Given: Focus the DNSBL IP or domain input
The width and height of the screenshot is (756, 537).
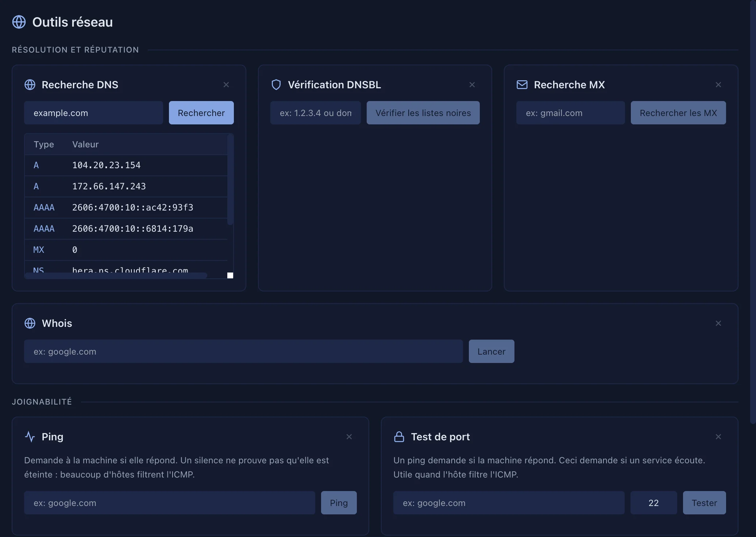Looking at the screenshot, I should [316, 113].
